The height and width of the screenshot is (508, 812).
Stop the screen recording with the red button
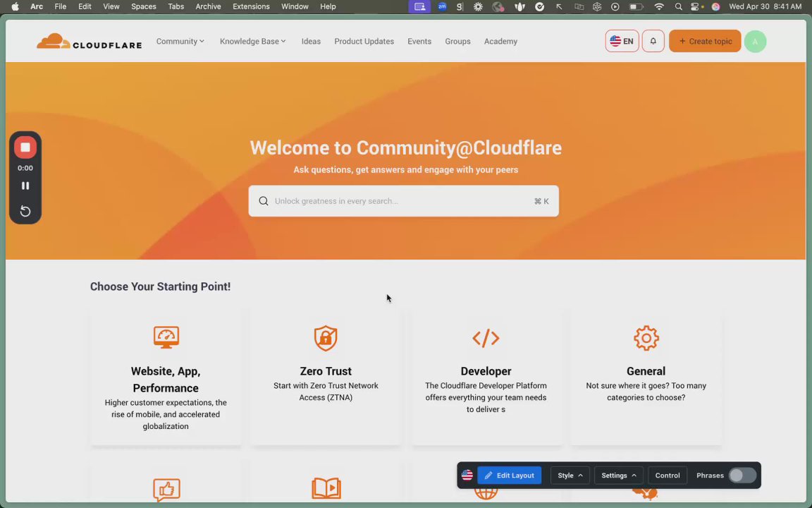(x=25, y=147)
